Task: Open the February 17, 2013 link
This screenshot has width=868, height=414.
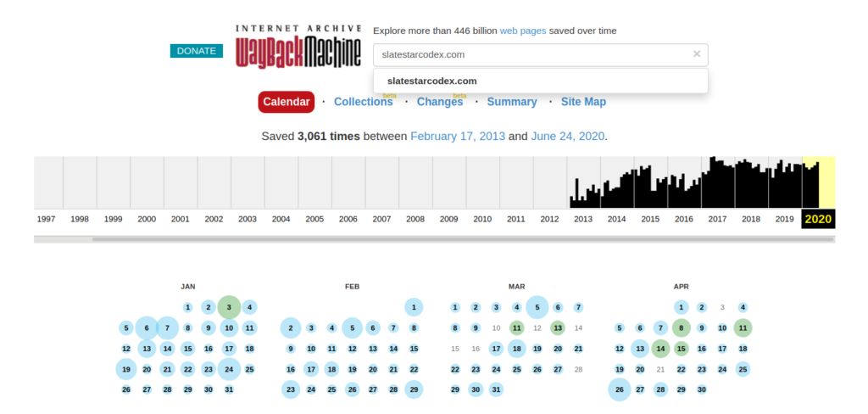Action: (458, 137)
